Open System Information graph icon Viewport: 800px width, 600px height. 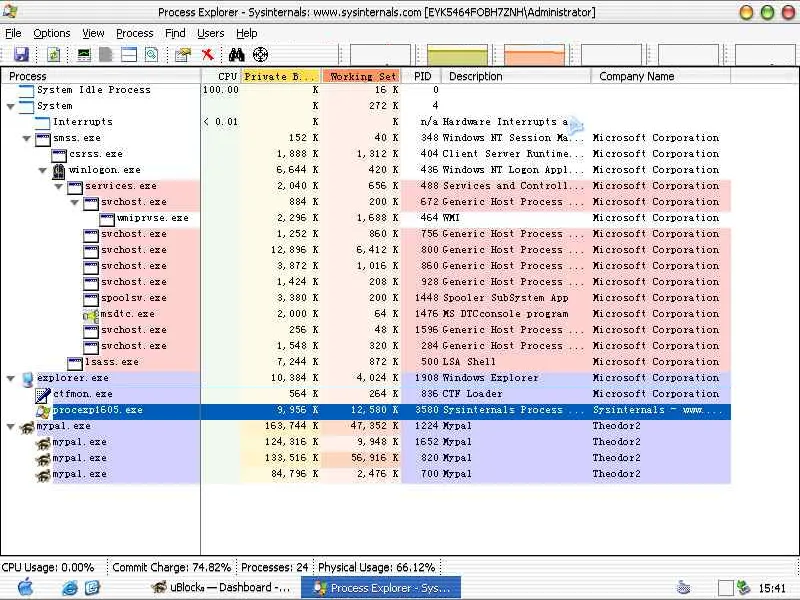pyautogui.click(x=84, y=54)
